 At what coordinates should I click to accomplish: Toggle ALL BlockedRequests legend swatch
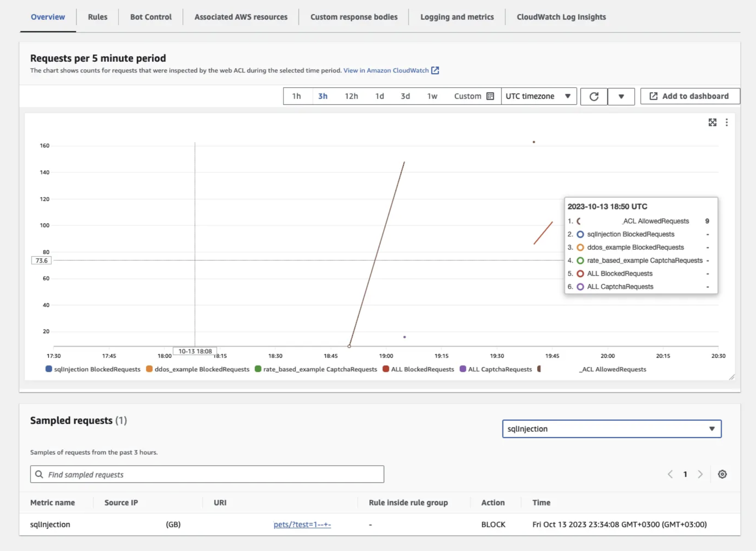(x=386, y=369)
